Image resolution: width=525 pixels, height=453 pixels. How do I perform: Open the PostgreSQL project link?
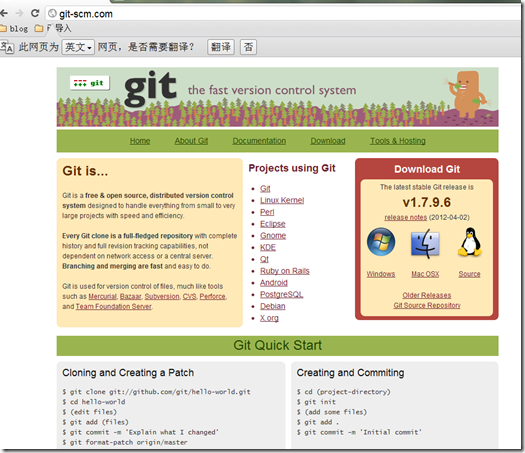click(x=282, y=294)
